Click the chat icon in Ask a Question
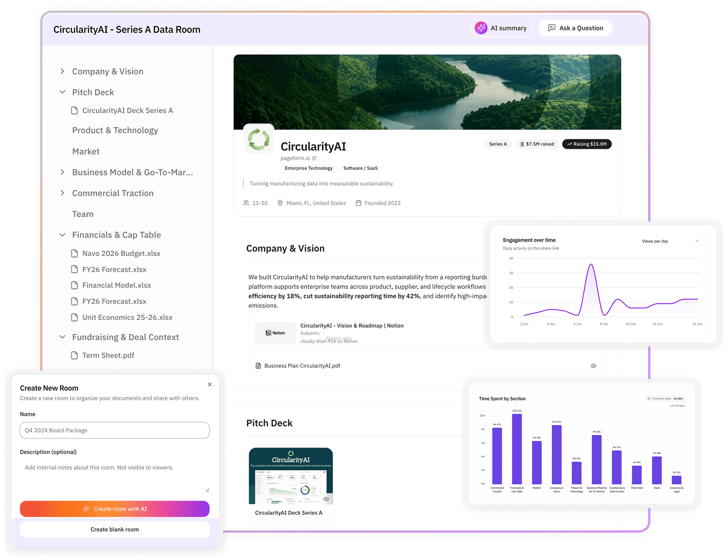 pyautogui.click(x=552, y=28)
